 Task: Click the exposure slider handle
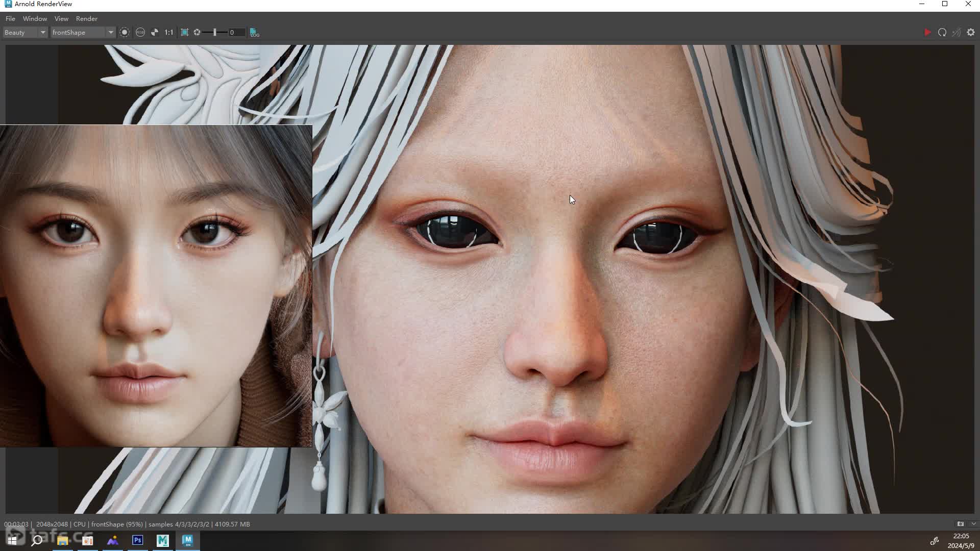coord(215,32)
